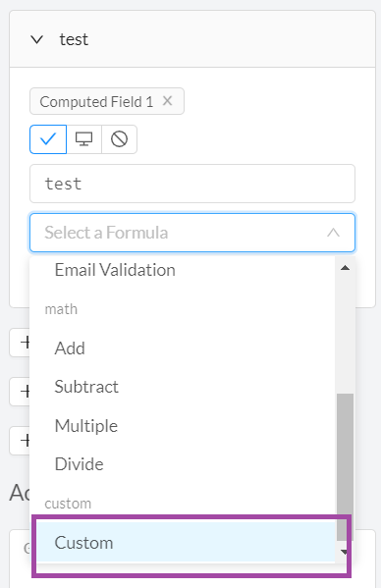Click the dropdown scrollbar up arrow
Screen dimensions: 381x588
(345, 268)
